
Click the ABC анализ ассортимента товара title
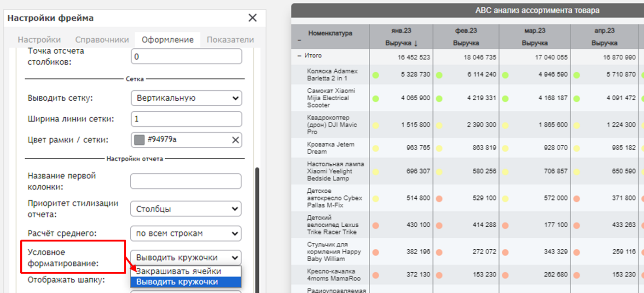pos(538,11)
